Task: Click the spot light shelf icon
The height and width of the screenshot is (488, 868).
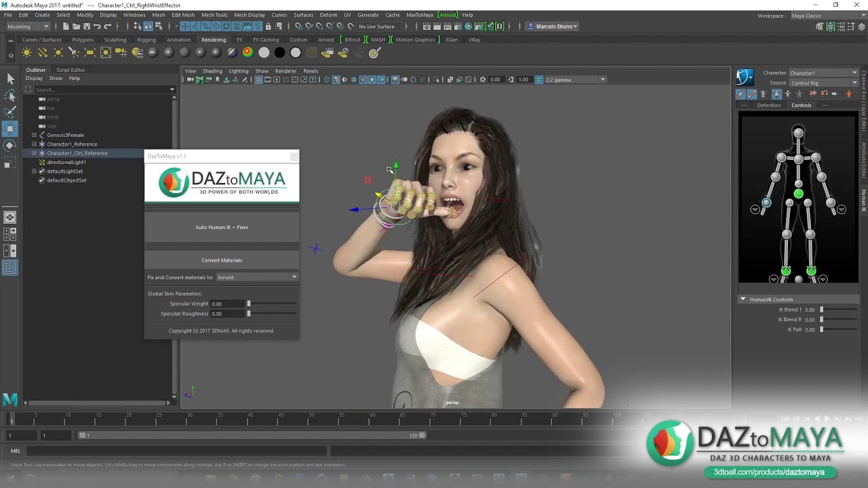Action: coord(74,53)
